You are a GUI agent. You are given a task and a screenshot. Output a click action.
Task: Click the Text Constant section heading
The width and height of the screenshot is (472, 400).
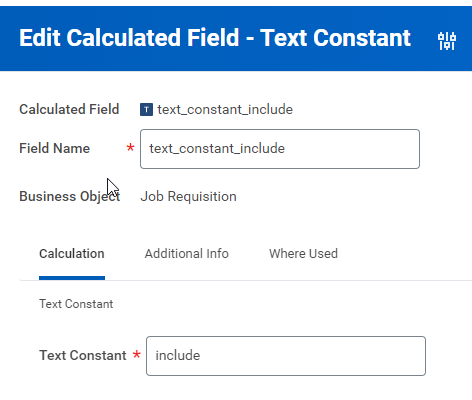pyautogui.click(x=76, y=304)
